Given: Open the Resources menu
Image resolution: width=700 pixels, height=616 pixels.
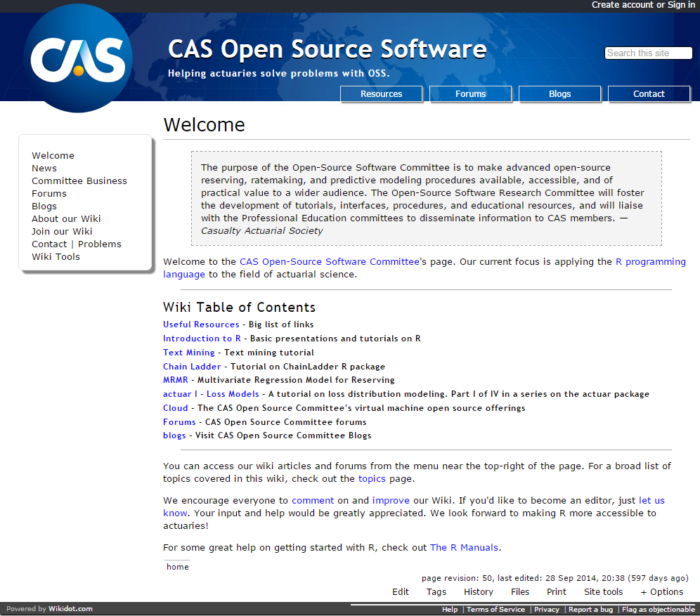Looking at the screenshot, I should 381,94.
